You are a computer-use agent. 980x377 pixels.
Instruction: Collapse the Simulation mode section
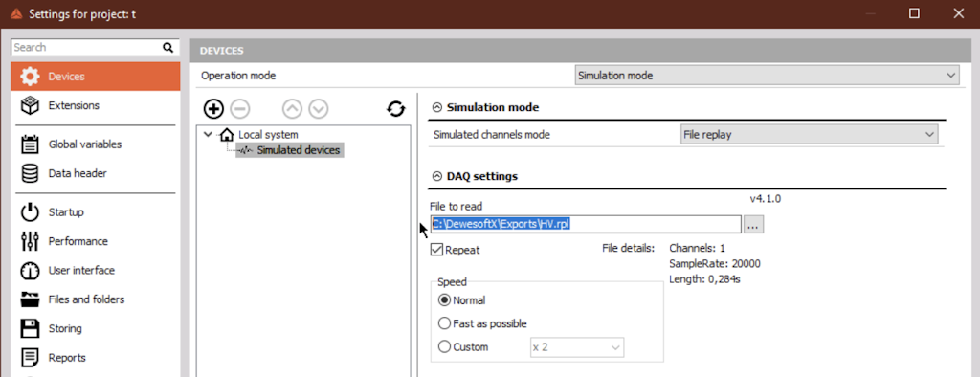click(x=437, y=107)
